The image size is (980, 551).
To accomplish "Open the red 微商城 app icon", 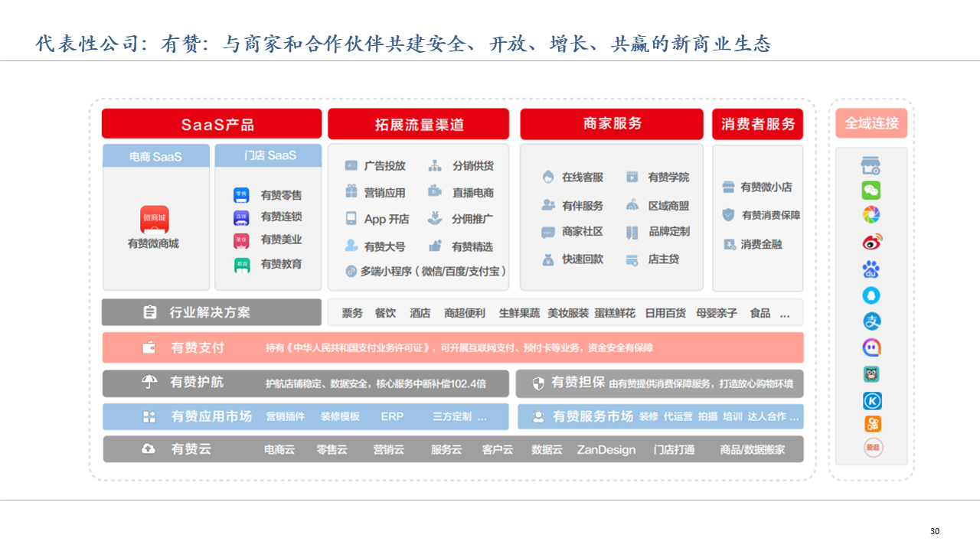I will pyautogui.click(x=155, y=220).
